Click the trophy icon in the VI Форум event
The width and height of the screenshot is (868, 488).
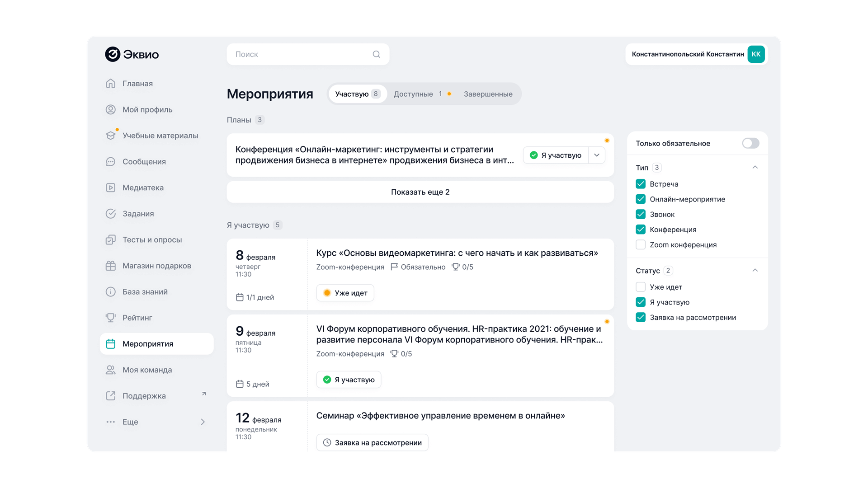(x=394, y=354)
